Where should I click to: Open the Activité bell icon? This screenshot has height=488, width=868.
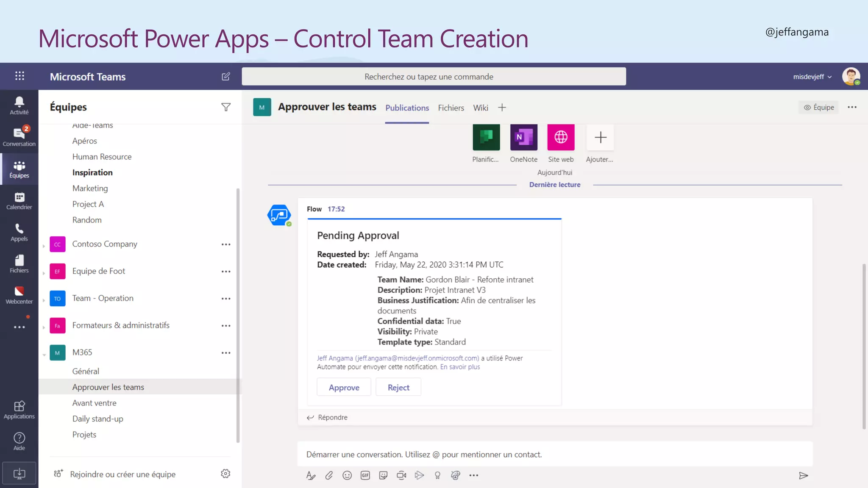pos(19,105)
